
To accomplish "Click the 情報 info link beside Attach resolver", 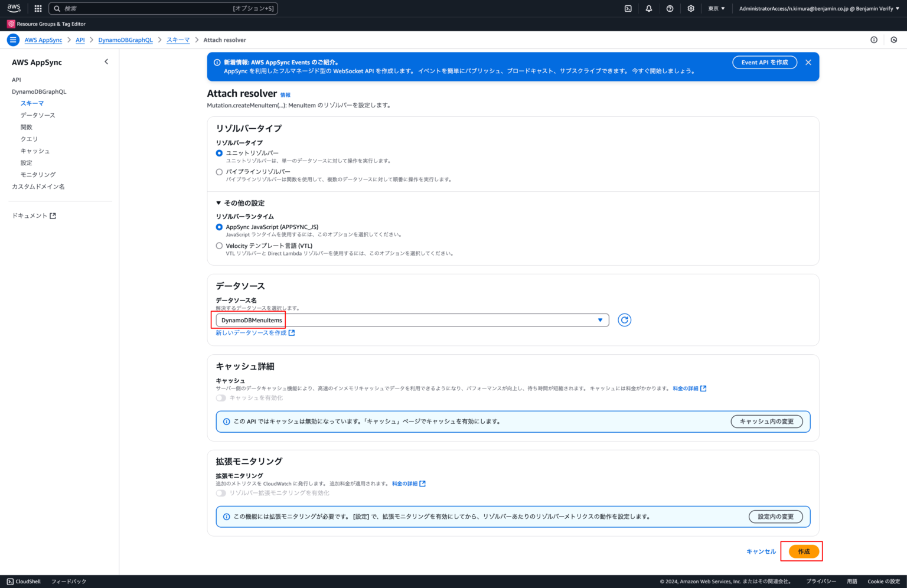I will (285, 94).
